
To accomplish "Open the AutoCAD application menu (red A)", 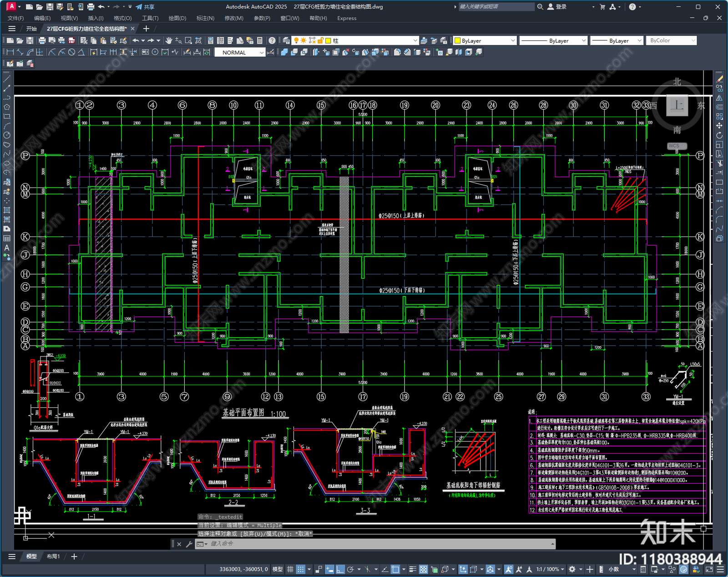I will 11,6.
